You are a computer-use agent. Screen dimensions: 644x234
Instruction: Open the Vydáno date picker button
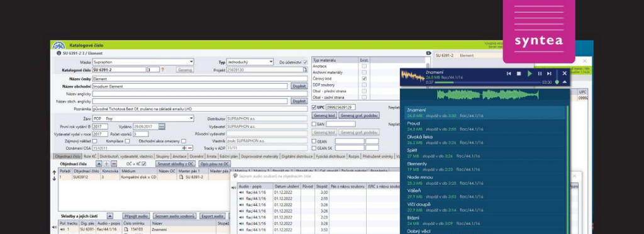point(162,126)
